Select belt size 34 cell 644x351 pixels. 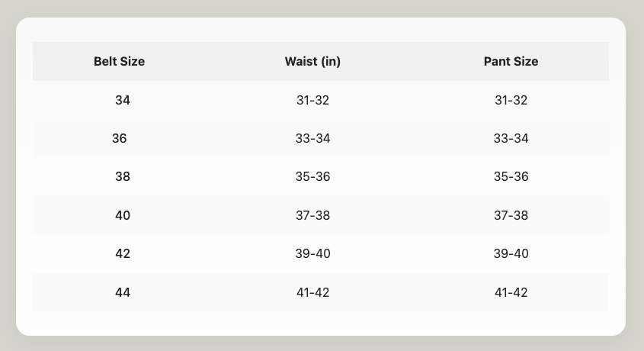[123, 100]
